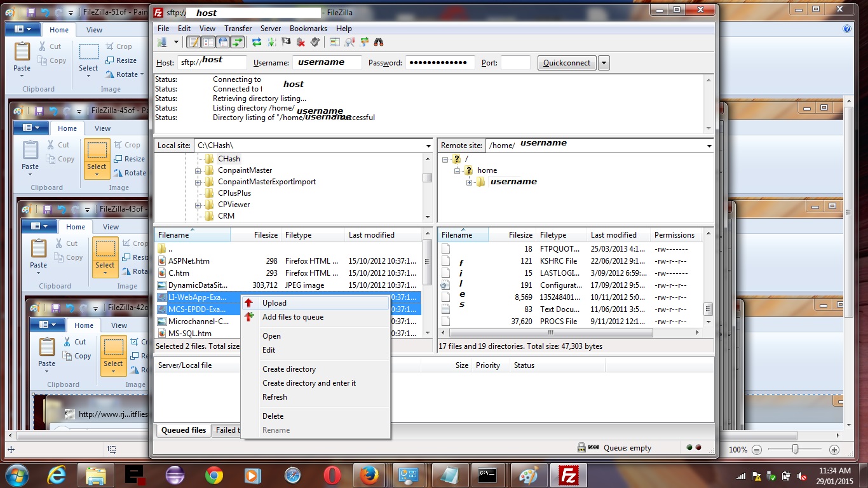The image size is (868, 488).
Task: Expand the ConpaintMaster folder in local tree
Action: pos(198,170)
